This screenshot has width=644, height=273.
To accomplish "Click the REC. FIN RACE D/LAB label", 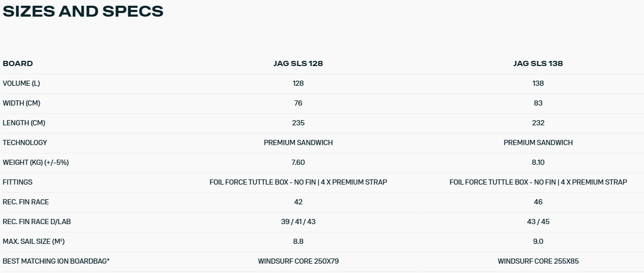I will point(36,222).
